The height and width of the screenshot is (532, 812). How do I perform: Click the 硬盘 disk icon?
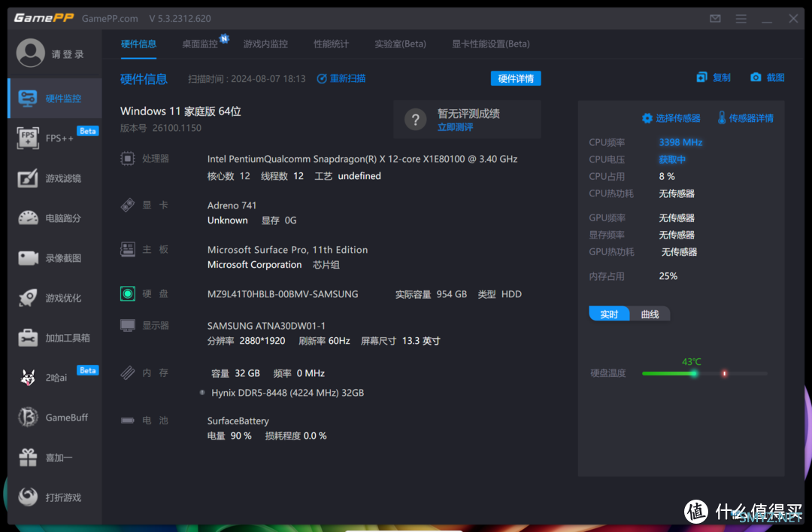coord(127,293)
